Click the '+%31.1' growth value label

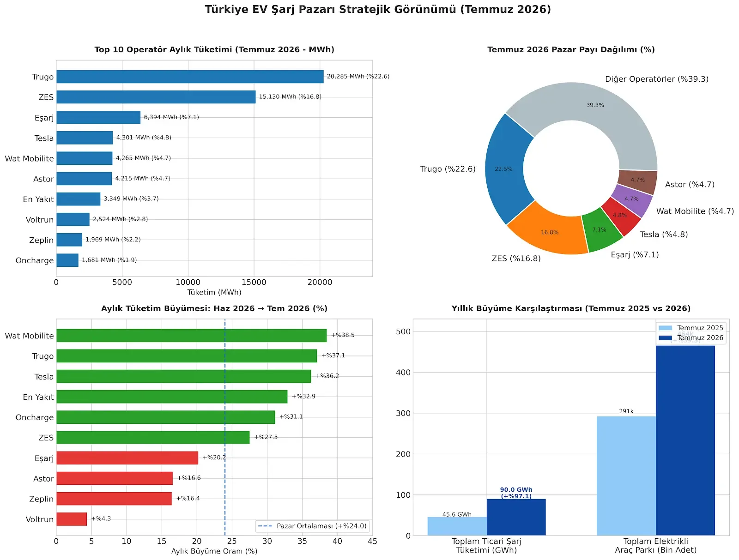coord(291,417)
